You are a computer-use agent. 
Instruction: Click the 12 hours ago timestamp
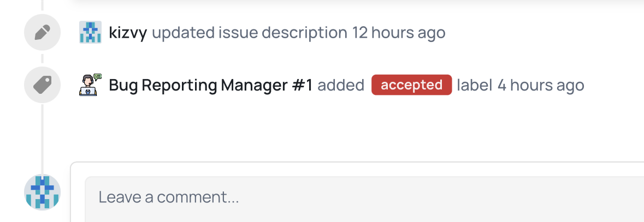pos(399,33)
